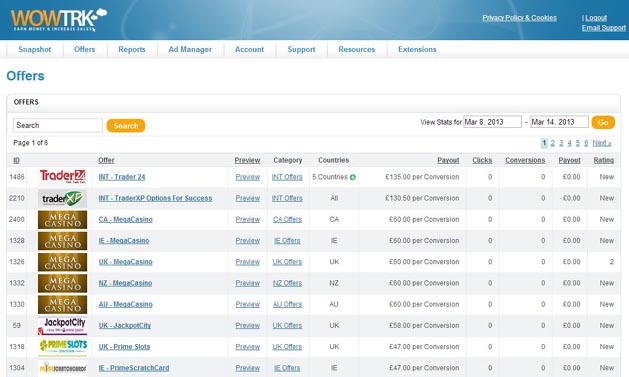Click the £58.00 per Conversion payout

click(x=424, y=326)
